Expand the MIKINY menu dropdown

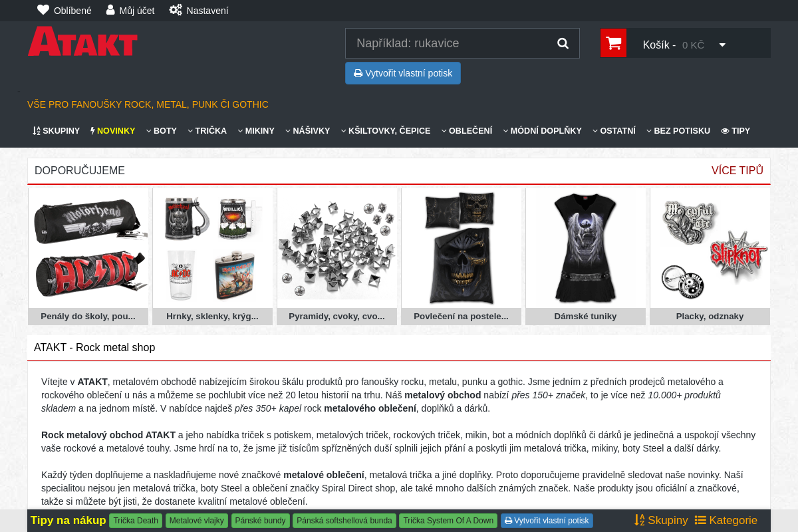click(256, 131)
